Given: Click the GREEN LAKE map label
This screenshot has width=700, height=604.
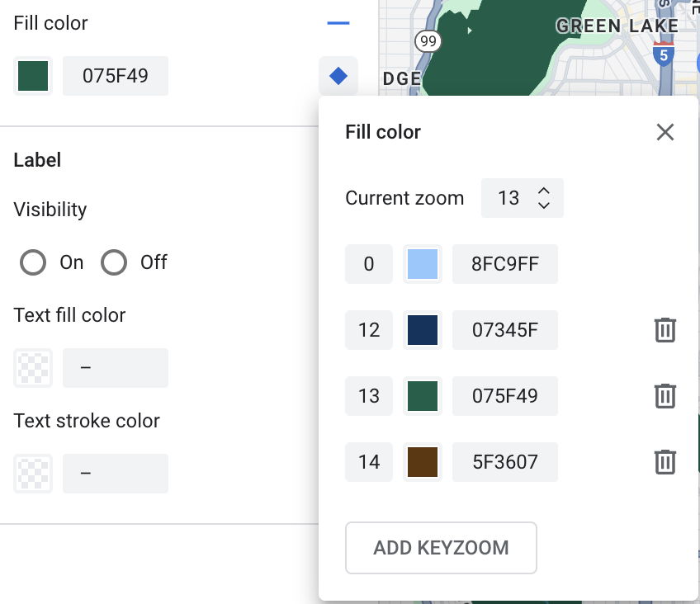Looking at the screenshot, I should 617,26.
